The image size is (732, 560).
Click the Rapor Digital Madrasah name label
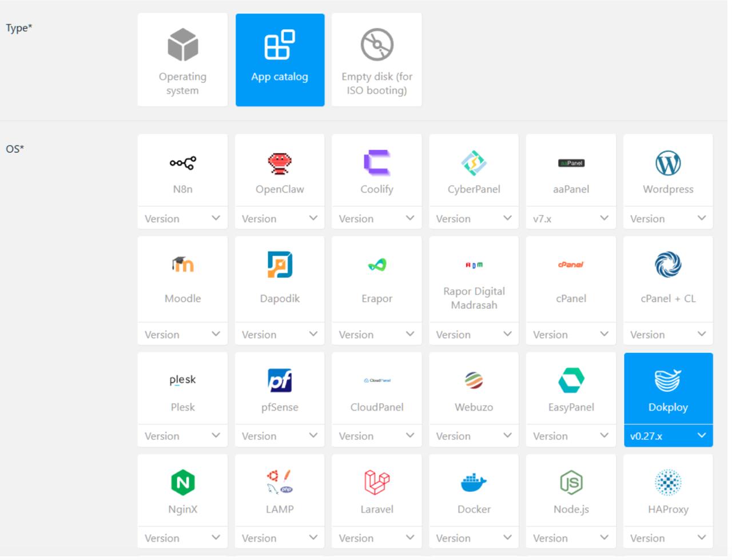pos(474,298)
